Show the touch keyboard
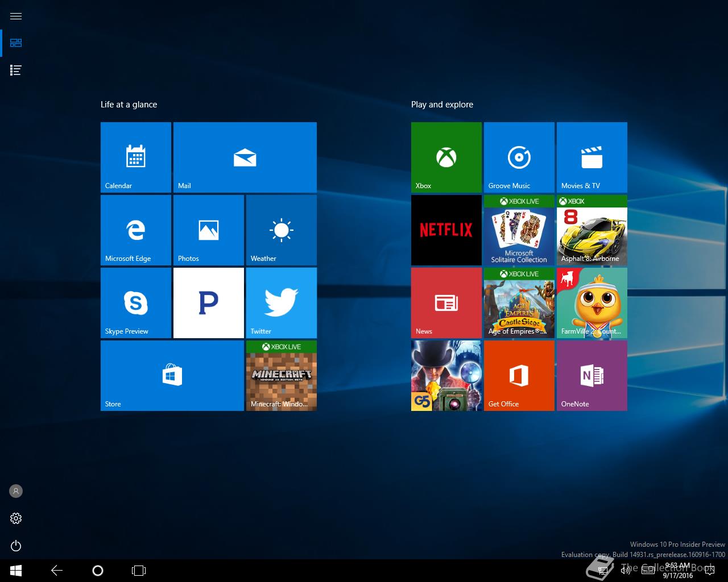Viewport: 728px width, 582px height. pos(648,571)
